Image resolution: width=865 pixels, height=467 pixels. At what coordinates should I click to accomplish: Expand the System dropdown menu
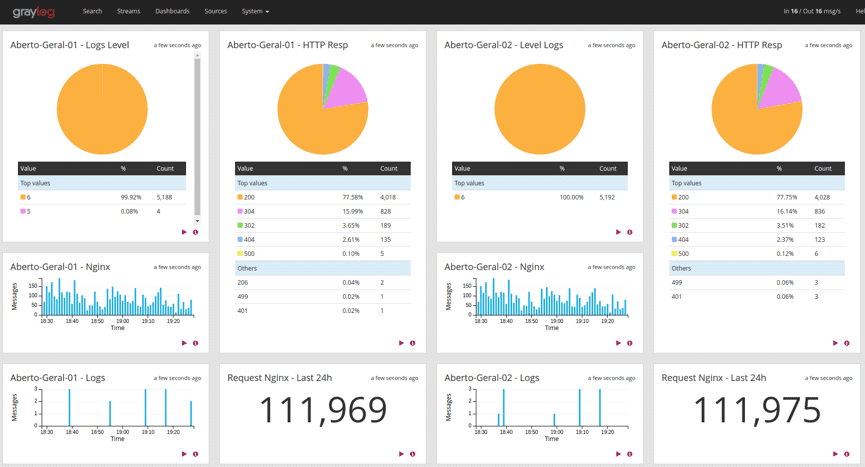[x=255, y=11]
